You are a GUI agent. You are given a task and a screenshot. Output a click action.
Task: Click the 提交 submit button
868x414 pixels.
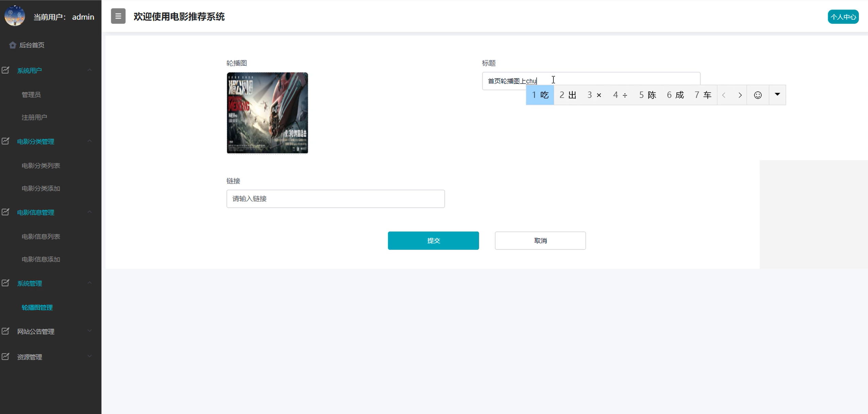[433, 241]
